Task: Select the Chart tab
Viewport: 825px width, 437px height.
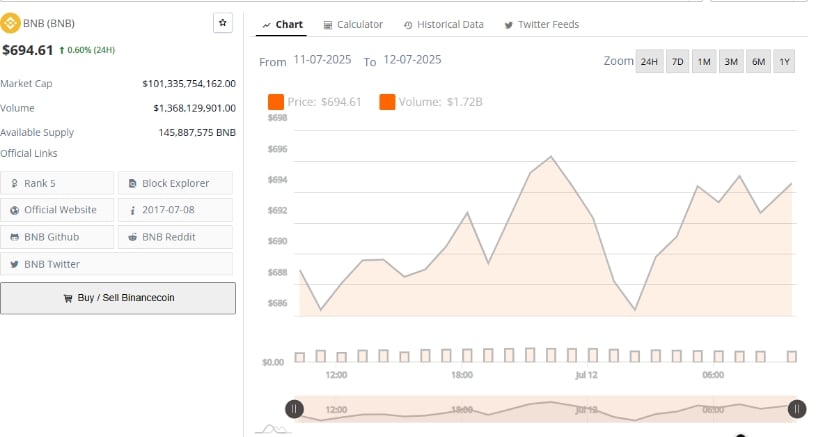Action: point(282,25)
